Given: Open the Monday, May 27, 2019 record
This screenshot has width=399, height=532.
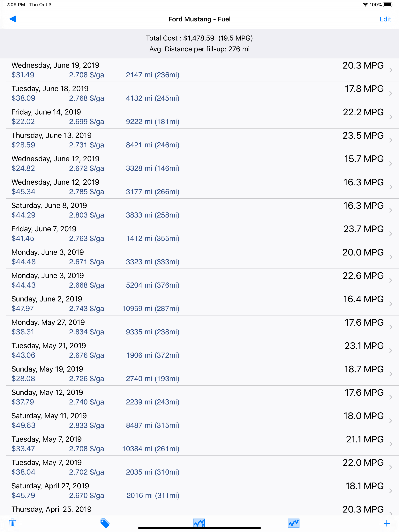Looking at the screenshot, I should (199, 327).
